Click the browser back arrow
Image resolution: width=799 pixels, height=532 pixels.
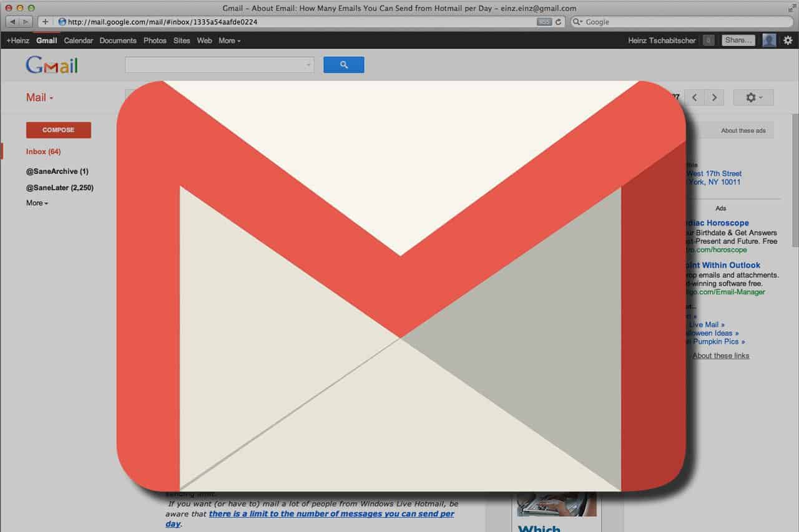[11, 21]
